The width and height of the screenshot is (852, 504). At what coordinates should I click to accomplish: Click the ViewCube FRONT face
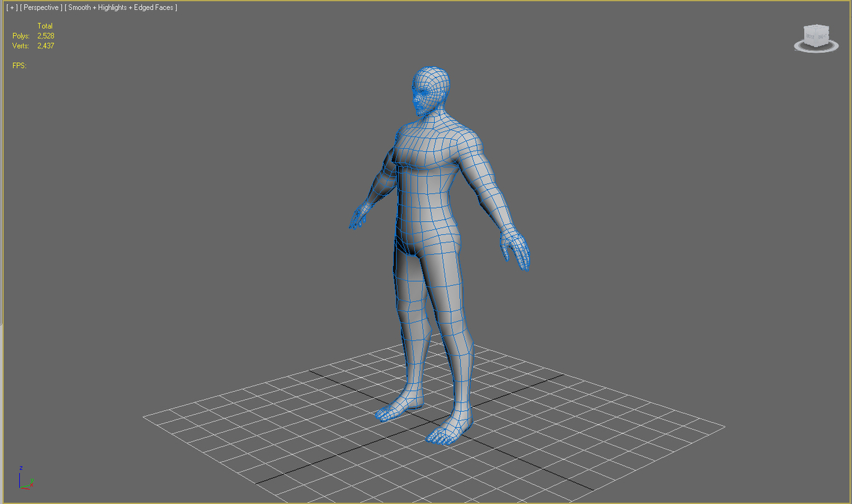[810, 35]
